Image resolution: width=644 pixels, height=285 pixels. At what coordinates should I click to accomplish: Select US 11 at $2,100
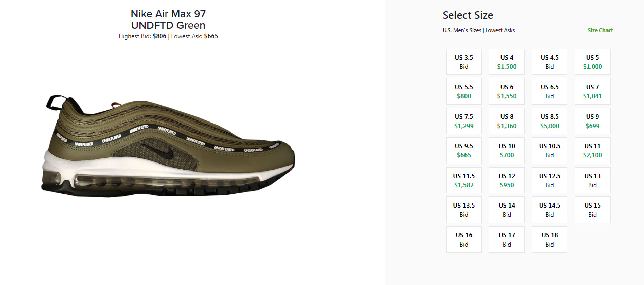[592, 150]
